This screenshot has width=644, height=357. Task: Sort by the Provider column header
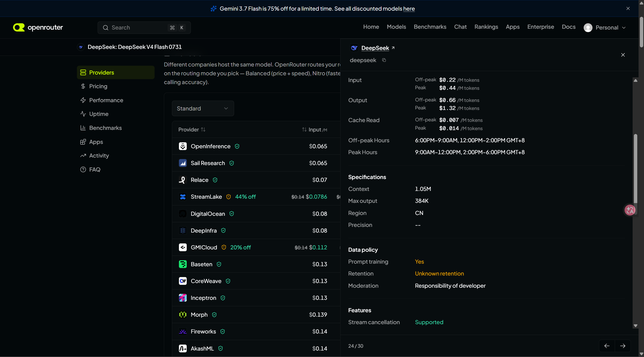[192, 130]
